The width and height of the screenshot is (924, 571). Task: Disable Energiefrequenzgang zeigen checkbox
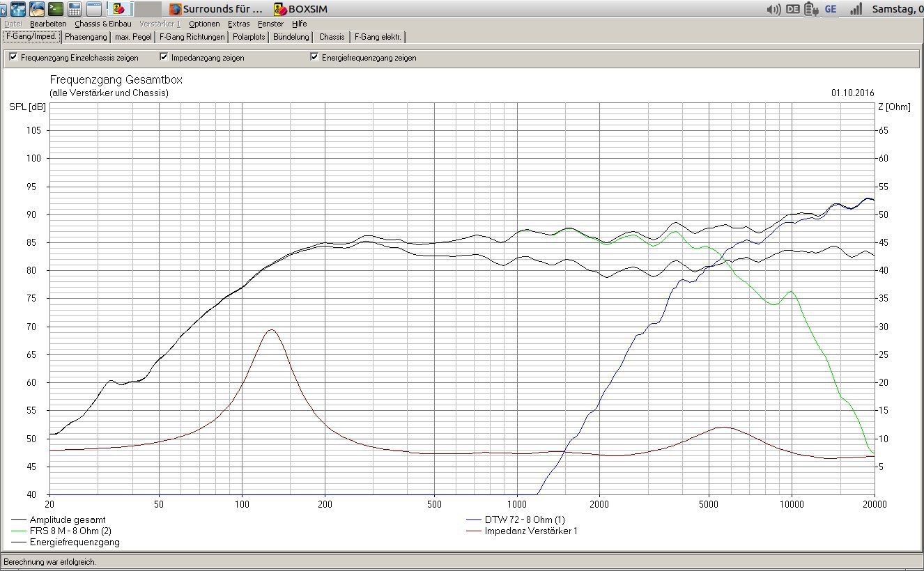(314, 58)
